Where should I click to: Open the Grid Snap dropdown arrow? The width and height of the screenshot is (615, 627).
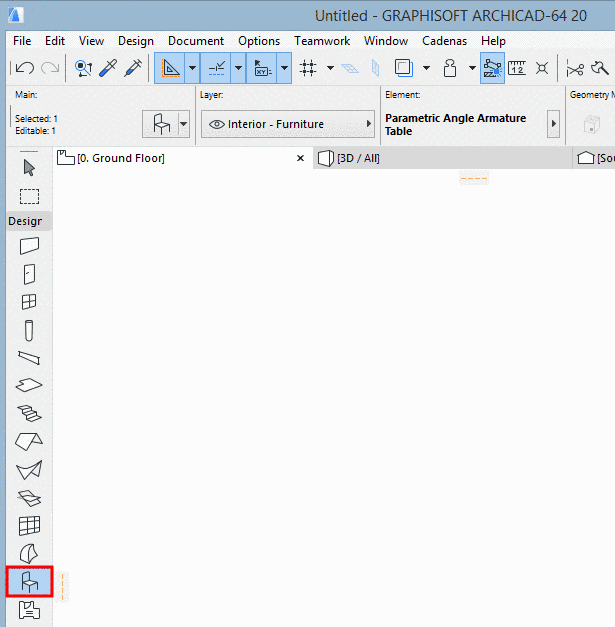click(330, 68)
